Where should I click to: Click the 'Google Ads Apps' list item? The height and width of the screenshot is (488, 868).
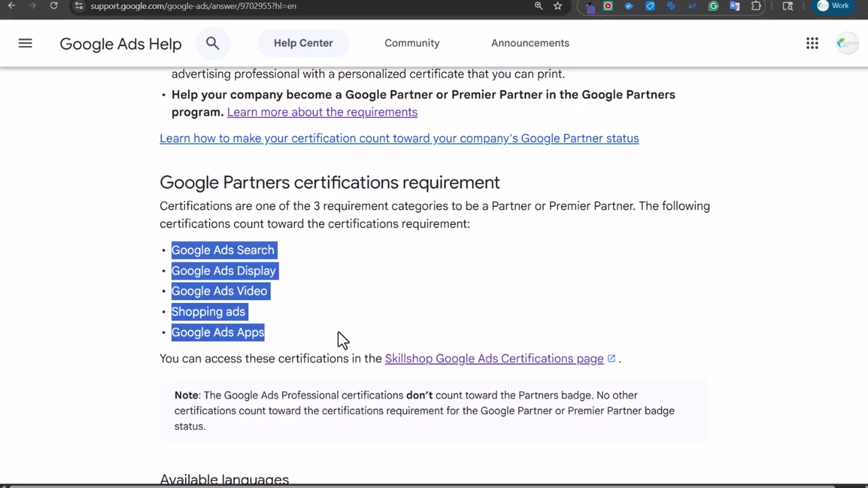(x=218, y=332)
